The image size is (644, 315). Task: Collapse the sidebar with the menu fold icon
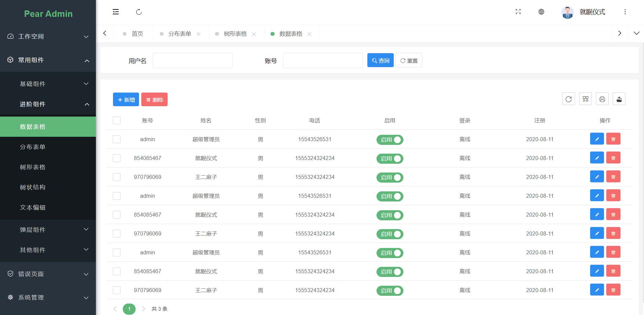[115, 12]
